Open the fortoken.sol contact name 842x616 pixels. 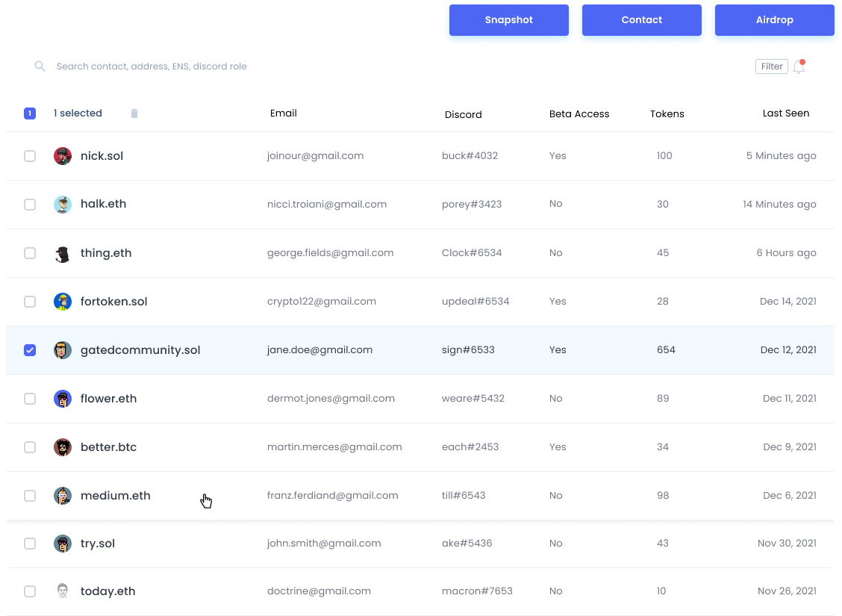(x=114, y=302)
